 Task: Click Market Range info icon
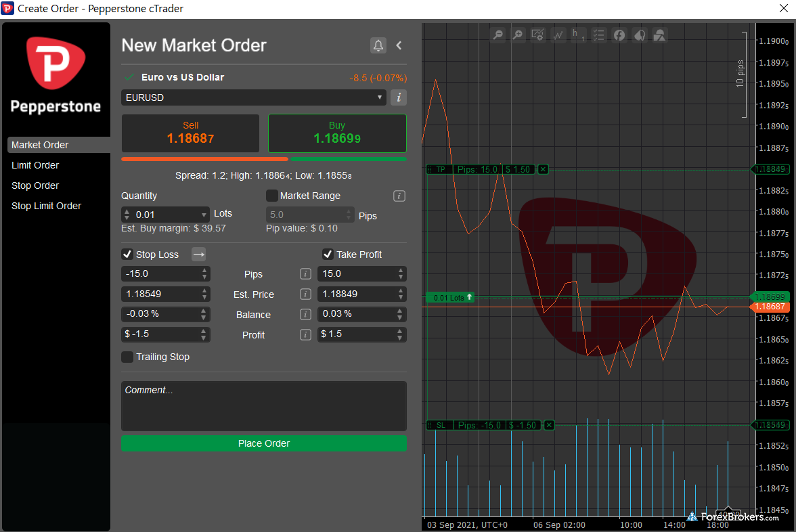click(399, 196)
